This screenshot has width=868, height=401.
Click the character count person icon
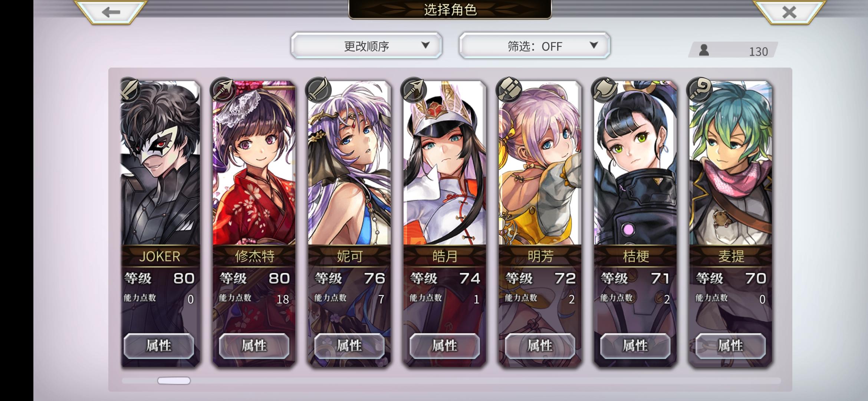point(704,50)
